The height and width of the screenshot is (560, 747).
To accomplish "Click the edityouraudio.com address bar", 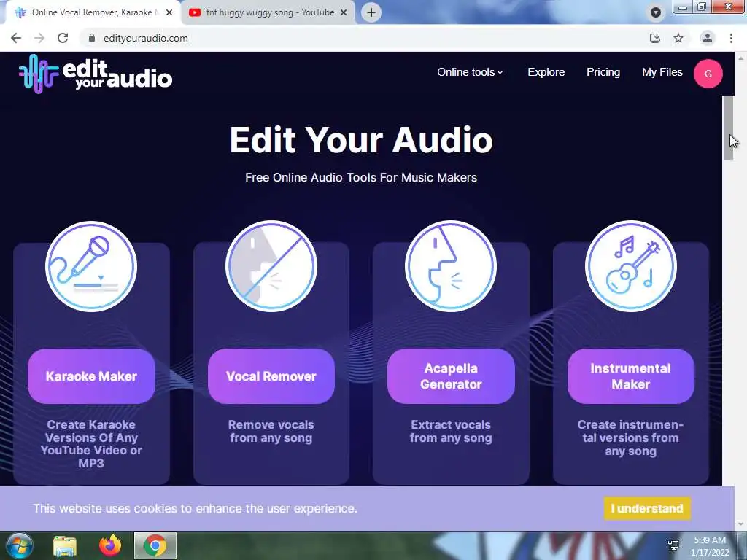I will [x=362, y=38].
